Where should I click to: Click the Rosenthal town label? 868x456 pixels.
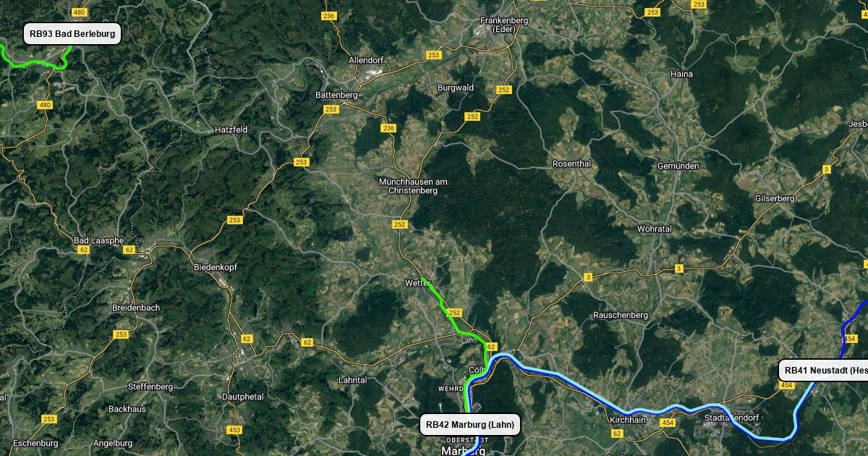(x=571, y=164)
